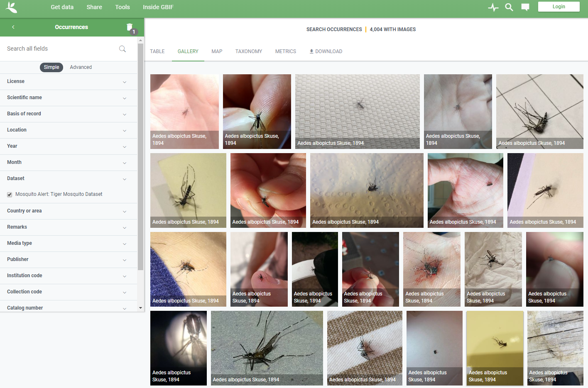
Task: Click the magnifier search icon in header
Action: click(509, 7)
